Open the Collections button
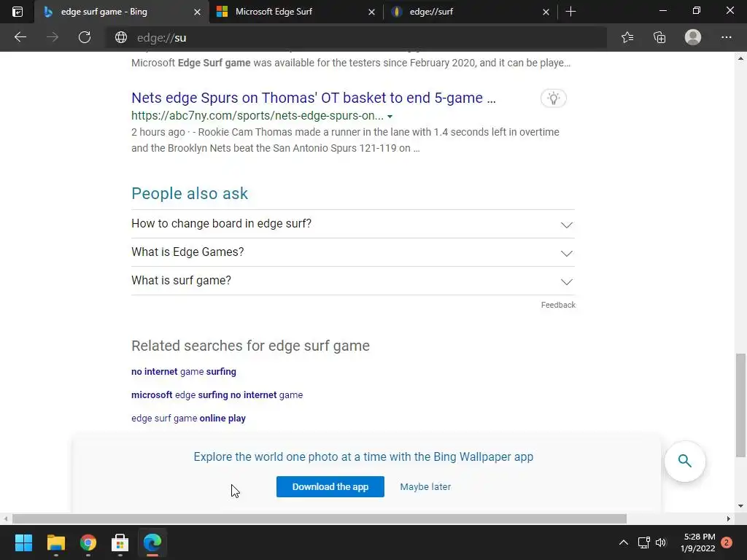Screen dimensions: 747x560 point(659,37)
